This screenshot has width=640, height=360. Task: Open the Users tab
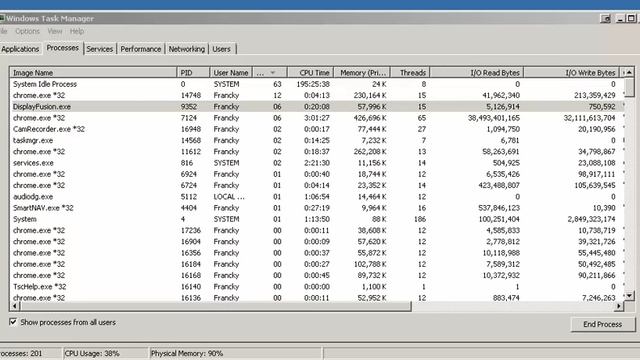[x=222, y=49]
